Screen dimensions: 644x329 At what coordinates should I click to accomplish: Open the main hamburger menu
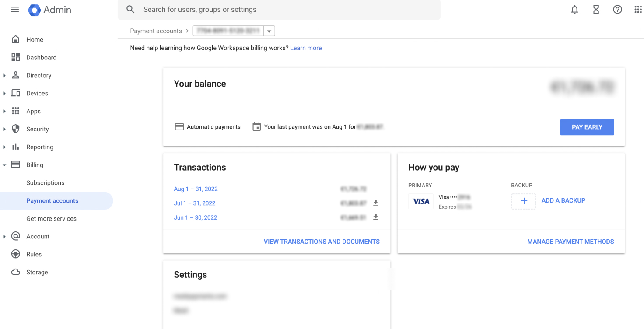pos(15,10)
